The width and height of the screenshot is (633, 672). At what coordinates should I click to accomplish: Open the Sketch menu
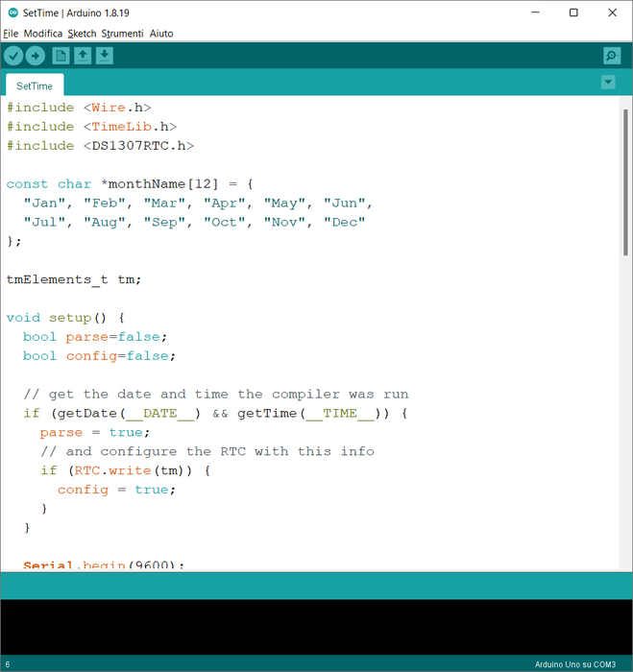tap(82, 34)
